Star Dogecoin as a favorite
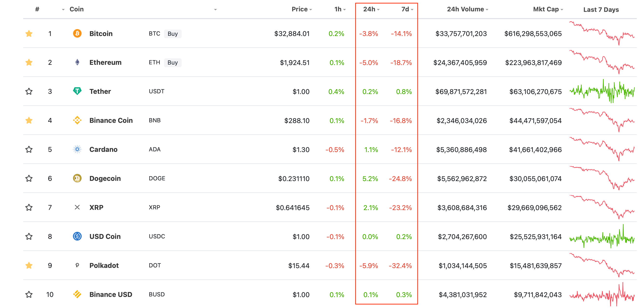Viewport: 644px width, 308px height. tap(29, 178)
